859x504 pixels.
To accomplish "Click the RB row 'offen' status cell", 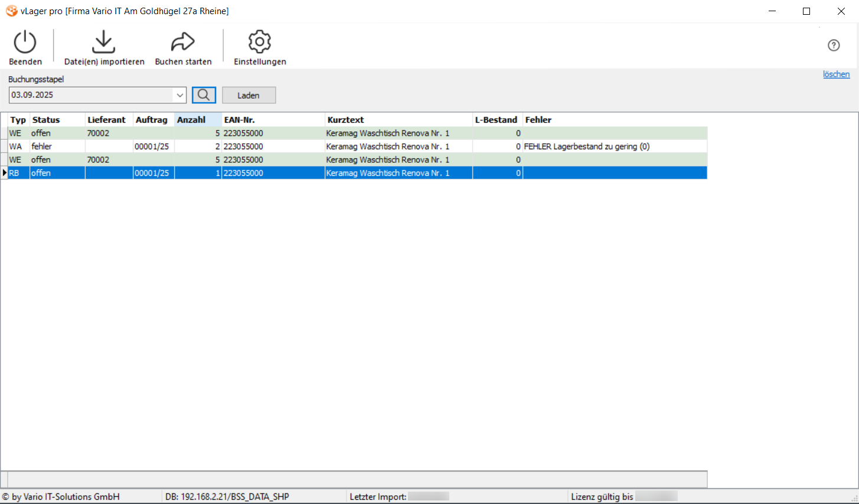I will coord(57,173).
